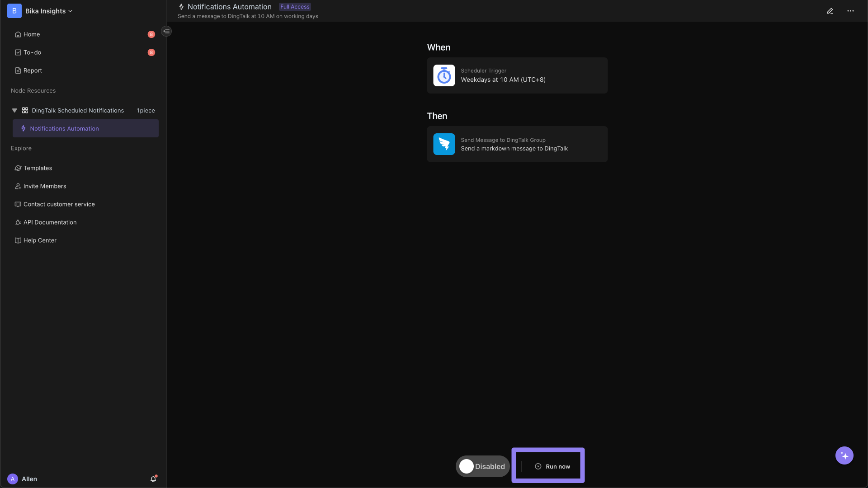Click the Help Center book icon

(17, 240)
